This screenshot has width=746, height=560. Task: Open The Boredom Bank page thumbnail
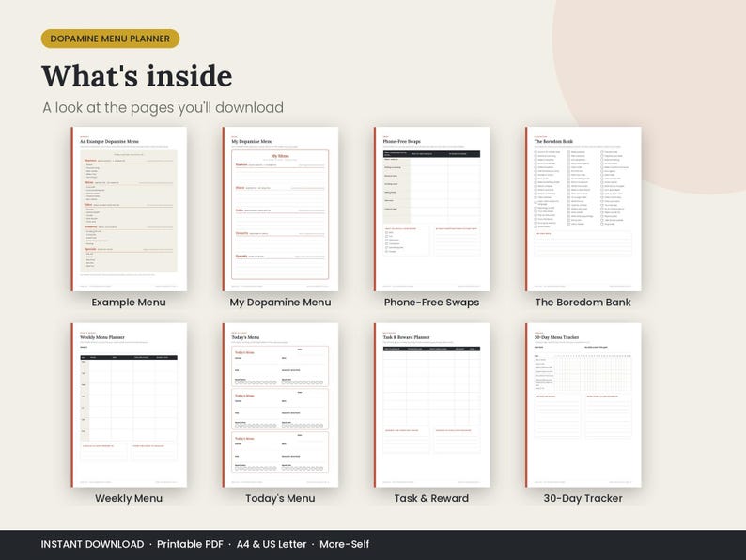tap(583, 209)
